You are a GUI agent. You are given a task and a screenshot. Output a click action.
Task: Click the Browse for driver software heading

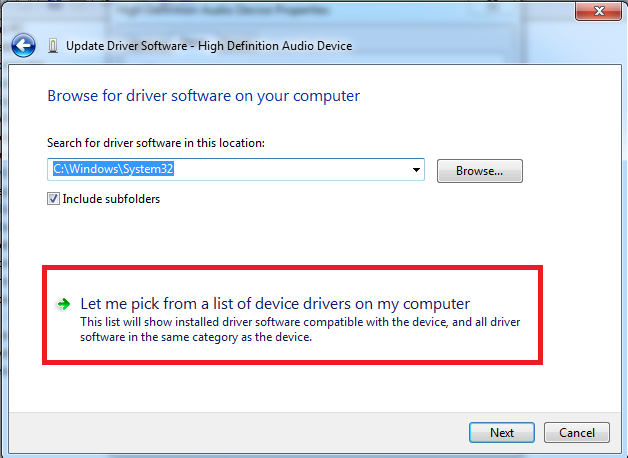pyautogui.click(x=203, y=96)
